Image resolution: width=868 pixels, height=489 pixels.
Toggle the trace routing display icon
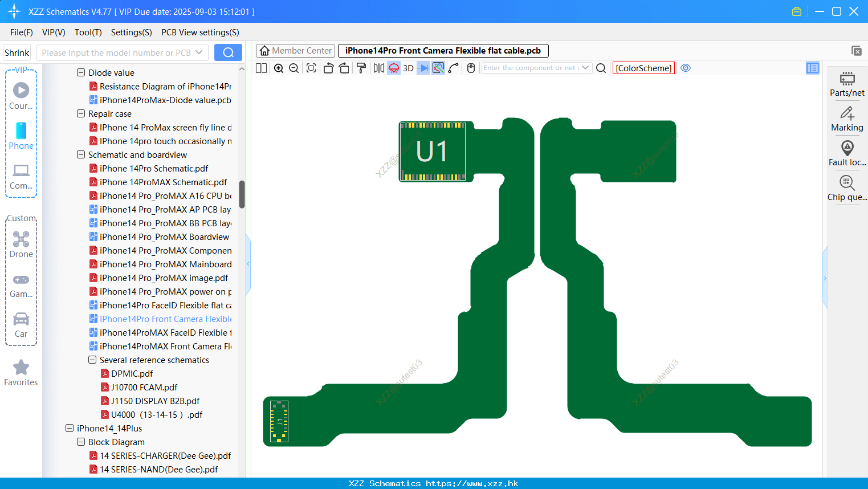tap(438, 68)
